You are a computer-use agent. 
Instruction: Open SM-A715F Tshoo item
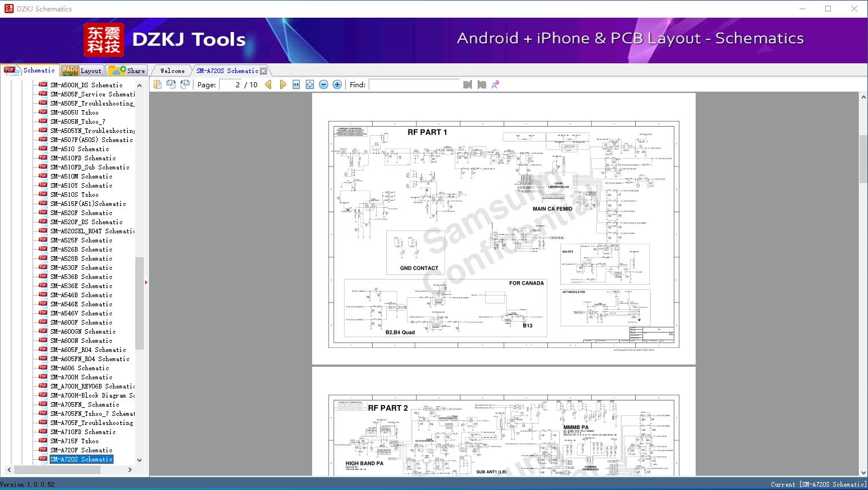click(x=74, y=441)
